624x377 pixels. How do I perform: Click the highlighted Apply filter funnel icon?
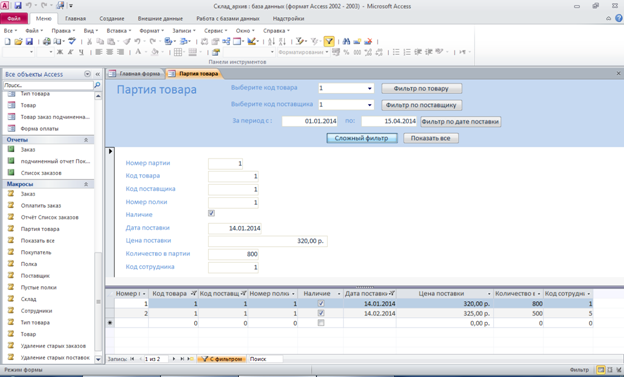click(x=329, y=41)
